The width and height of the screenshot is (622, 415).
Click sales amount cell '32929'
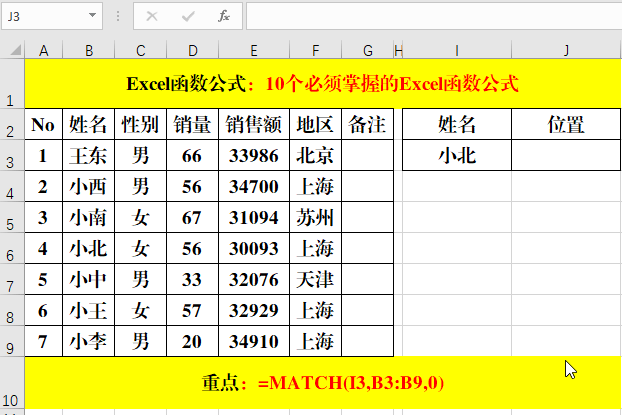[x=254, y=310]
